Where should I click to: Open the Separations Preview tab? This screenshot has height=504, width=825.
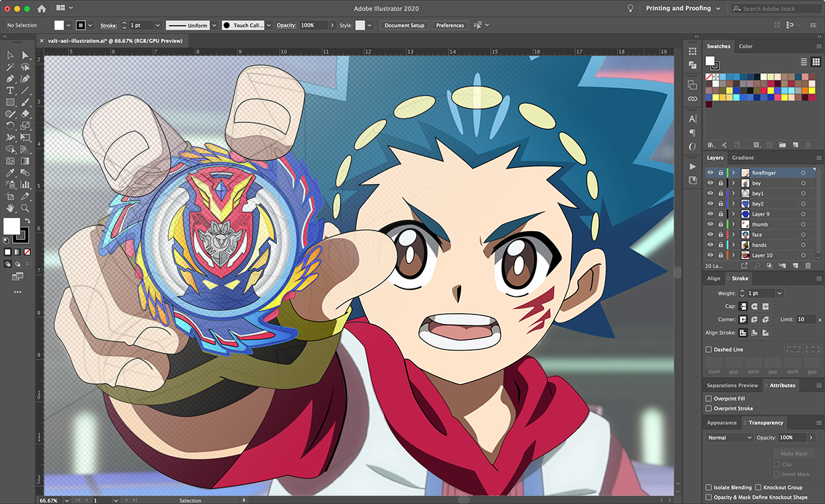(732, 386)
